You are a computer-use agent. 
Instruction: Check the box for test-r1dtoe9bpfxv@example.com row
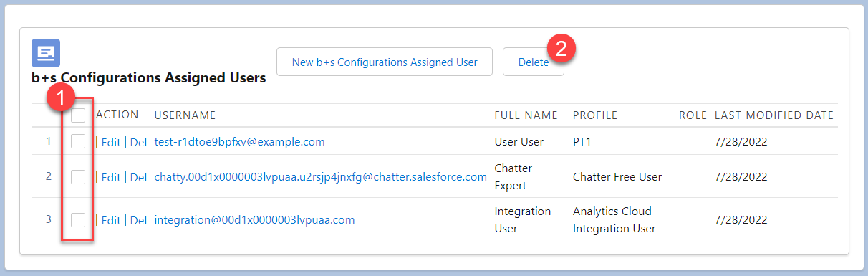coord(78,141)
